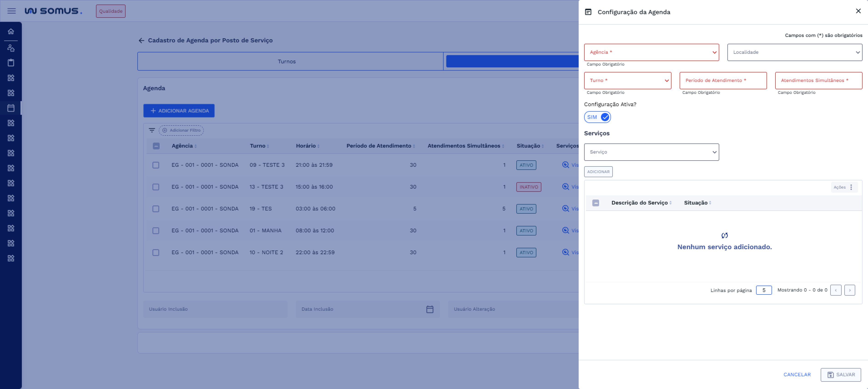Click the CANCELAR button

pyautogui.click(x=797, y=374)
